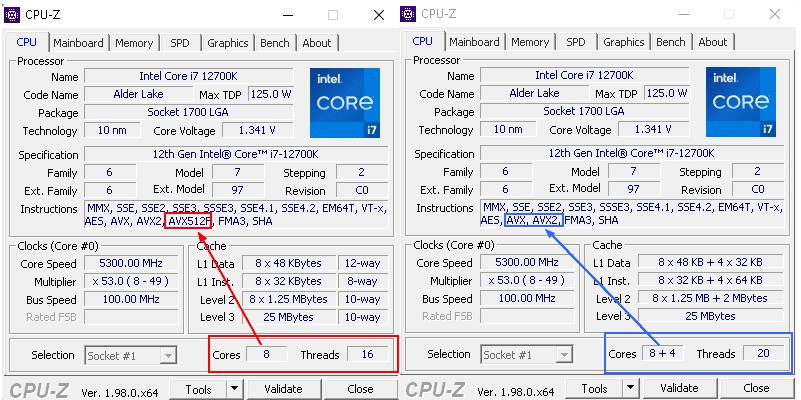Expand the Socket #1 selection dropdown in the left window

click(168, 355)
